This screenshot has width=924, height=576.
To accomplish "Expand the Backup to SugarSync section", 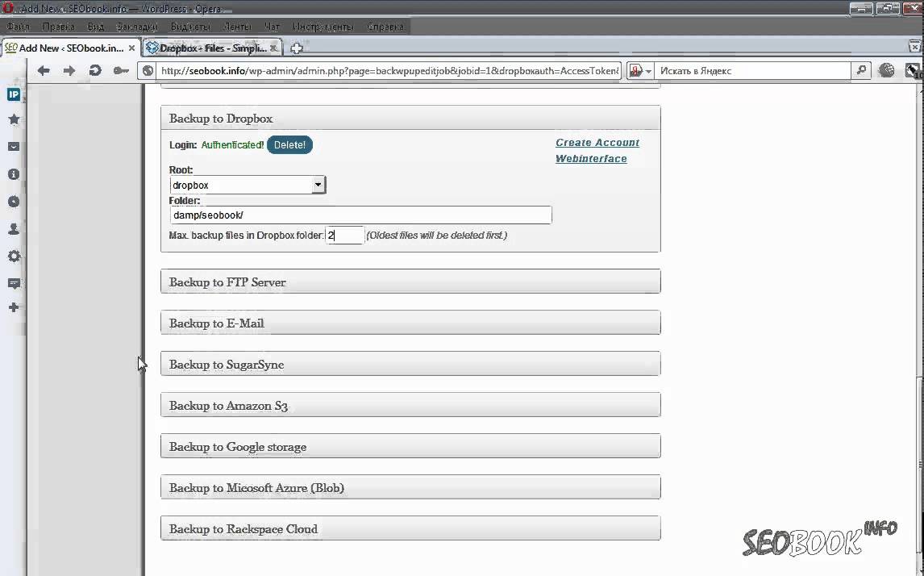I will pyautogui.click(x=410, y=365).
